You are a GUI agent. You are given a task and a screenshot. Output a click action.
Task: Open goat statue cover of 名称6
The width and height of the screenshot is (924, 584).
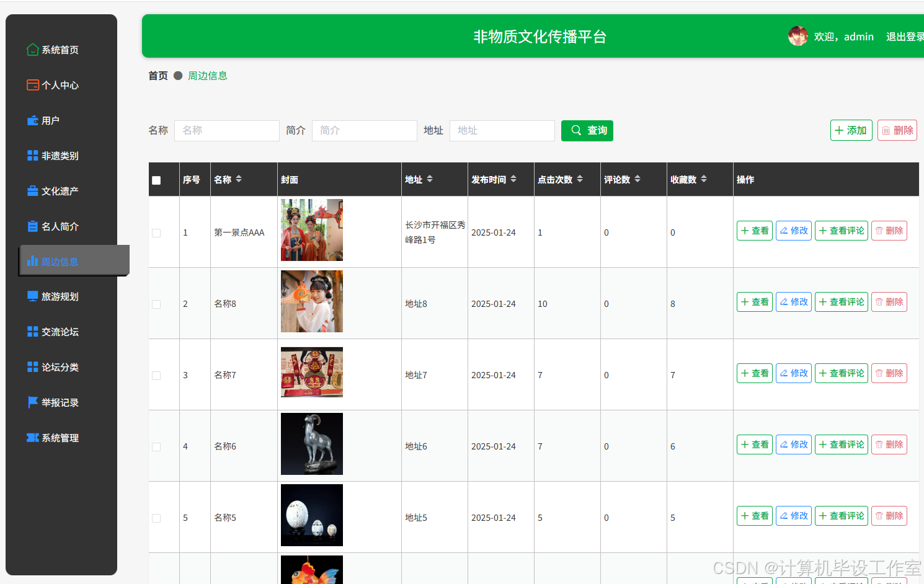click(312, 444)
